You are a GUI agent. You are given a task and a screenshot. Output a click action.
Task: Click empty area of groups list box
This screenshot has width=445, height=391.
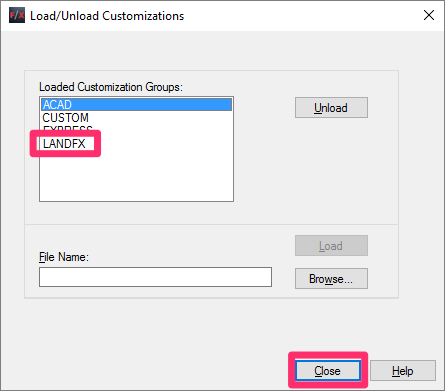coord(136,178)
